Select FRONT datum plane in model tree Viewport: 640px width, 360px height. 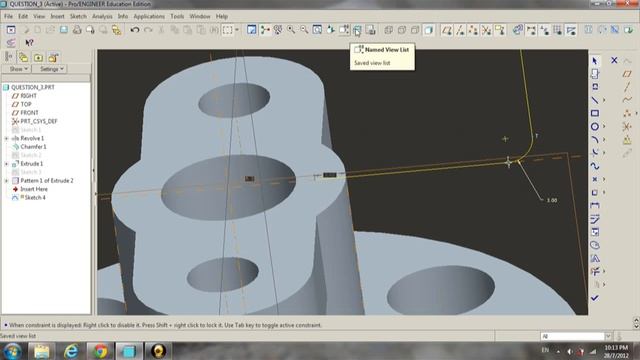tap(25, 113)
